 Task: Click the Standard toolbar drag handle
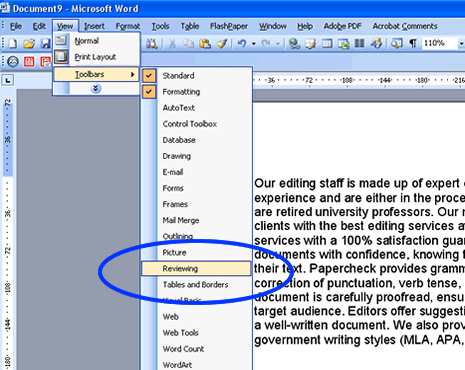point(3,43)
